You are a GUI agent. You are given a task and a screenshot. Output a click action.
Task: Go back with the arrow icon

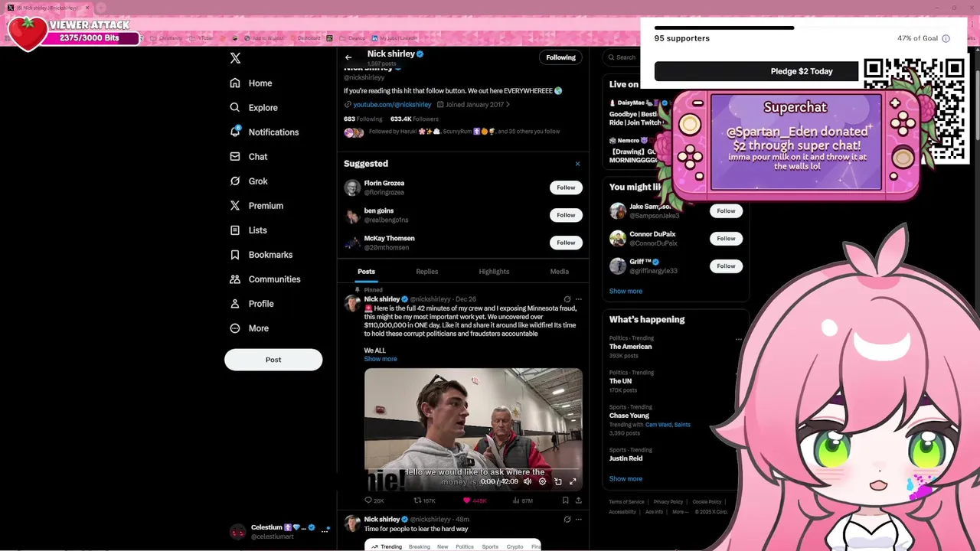tap(348, 57)
